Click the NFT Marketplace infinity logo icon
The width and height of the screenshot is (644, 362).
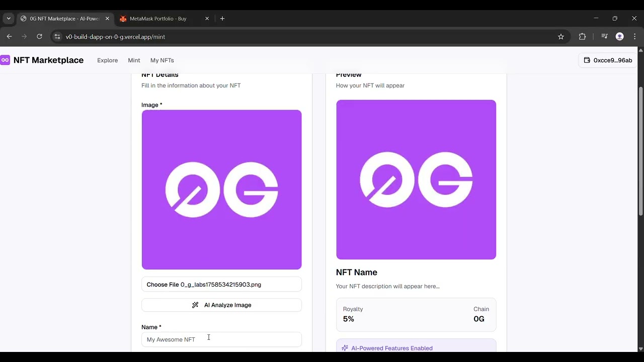click(5, 60)
